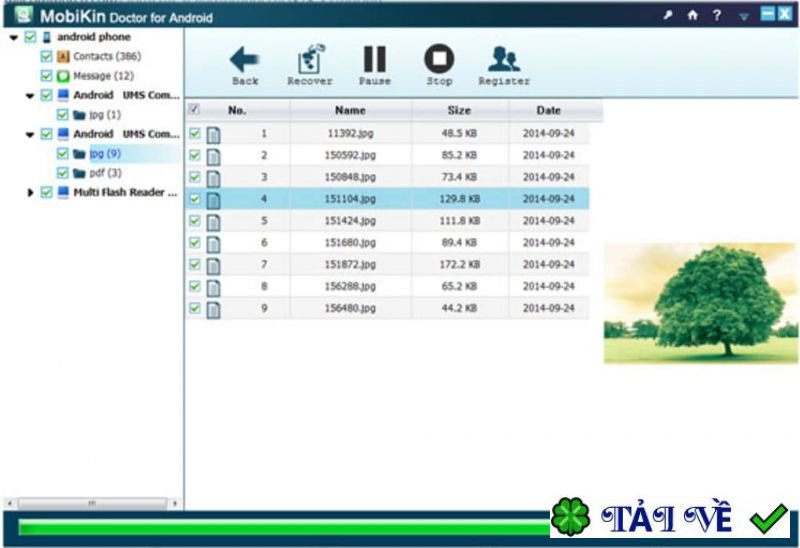The image size is (800, 548).
Task: Click the file icon for 151104.jpg
Action: pos(213,200)
